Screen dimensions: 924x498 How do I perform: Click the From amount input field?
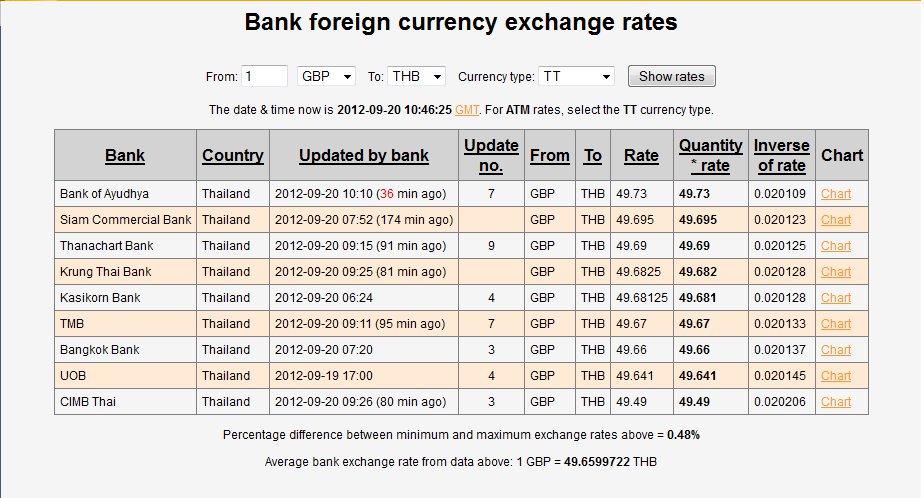[265, 77]
